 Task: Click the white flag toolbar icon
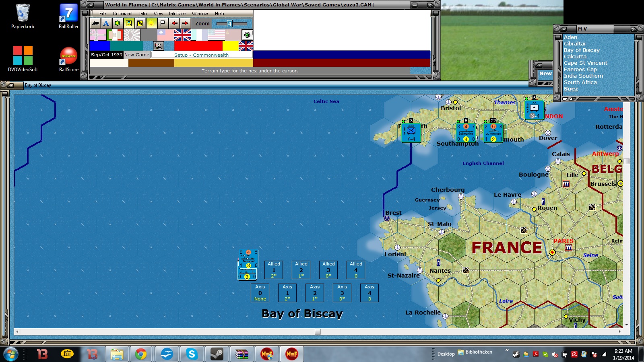point(162,23)
